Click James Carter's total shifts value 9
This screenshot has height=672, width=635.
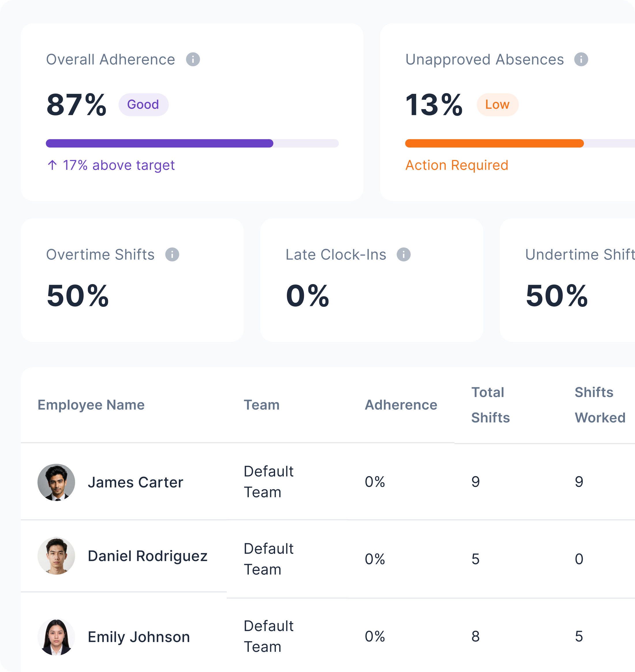[x=476, y=482]
